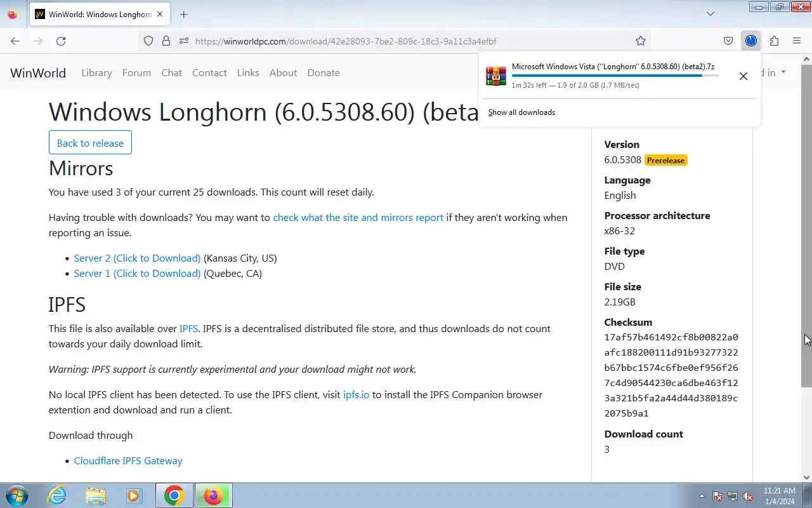Close the WinWorld tab
Viewport: 812px width, 508px height.
pyautogui.click(x=159, y=14)
